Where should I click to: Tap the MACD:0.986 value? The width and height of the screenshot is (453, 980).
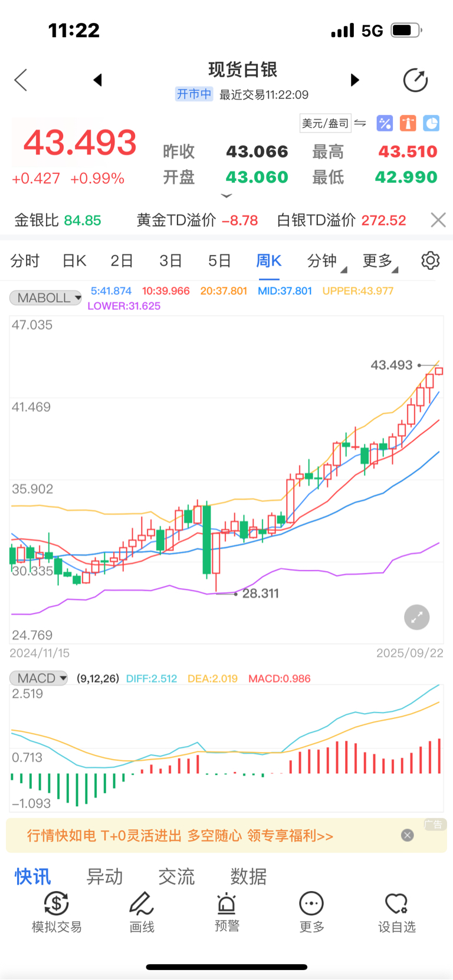pos(280,678)
